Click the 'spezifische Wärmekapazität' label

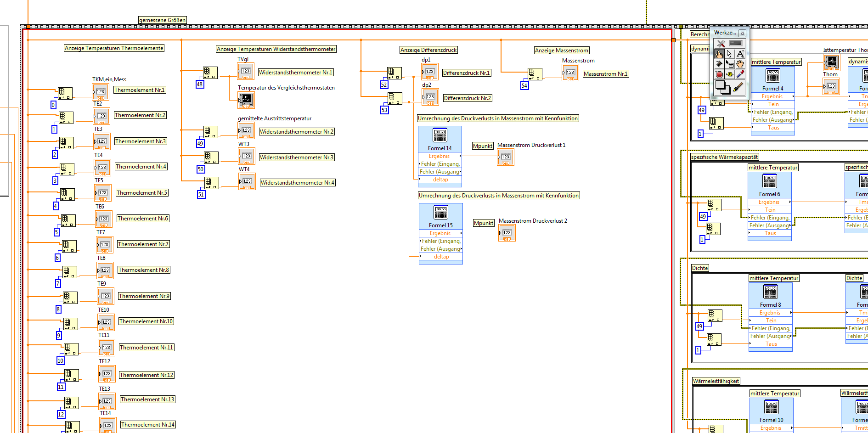tap(725, 157)
